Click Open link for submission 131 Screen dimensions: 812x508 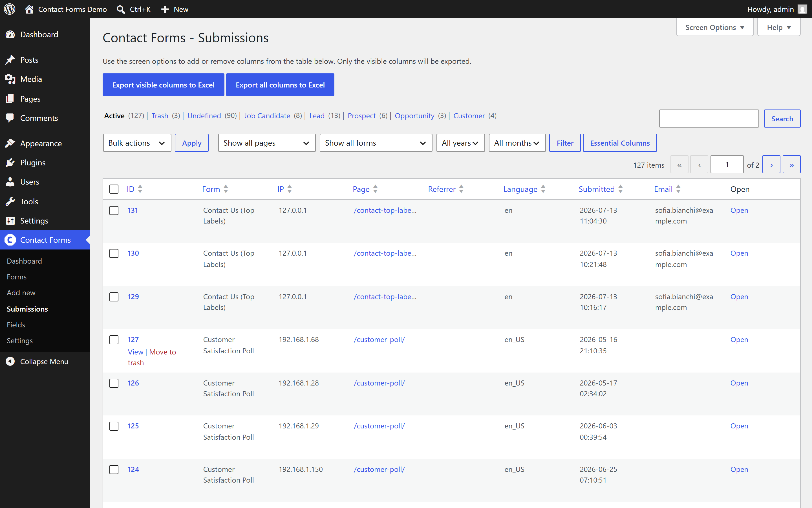tap(739, 210)
